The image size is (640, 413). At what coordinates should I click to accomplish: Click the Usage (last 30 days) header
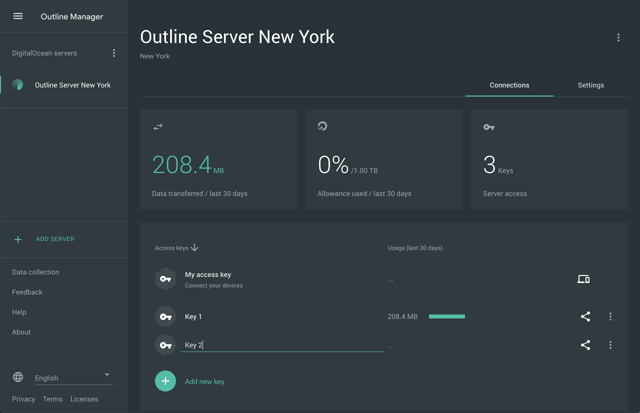[x=415, y=248]
